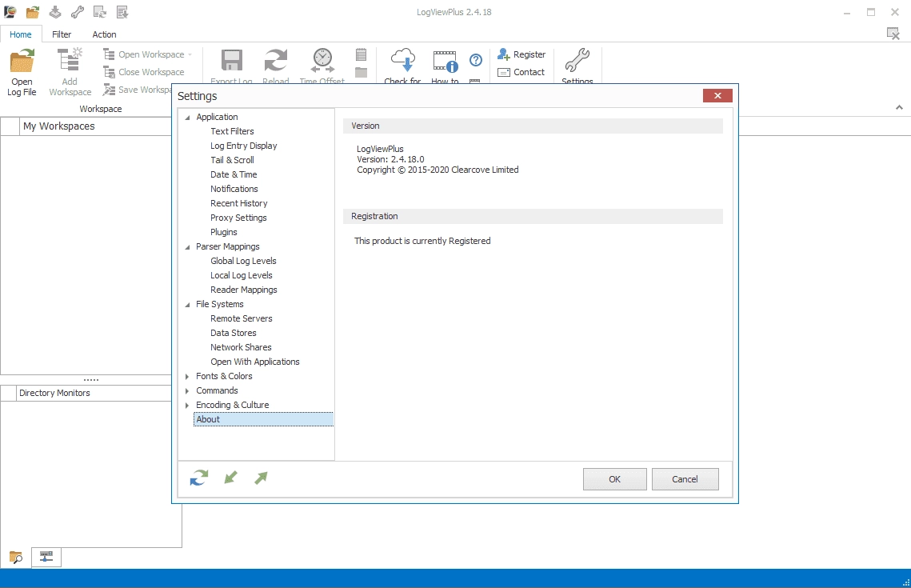Click the quick-access open folder icon
The image size is (911, 588).
33,12
